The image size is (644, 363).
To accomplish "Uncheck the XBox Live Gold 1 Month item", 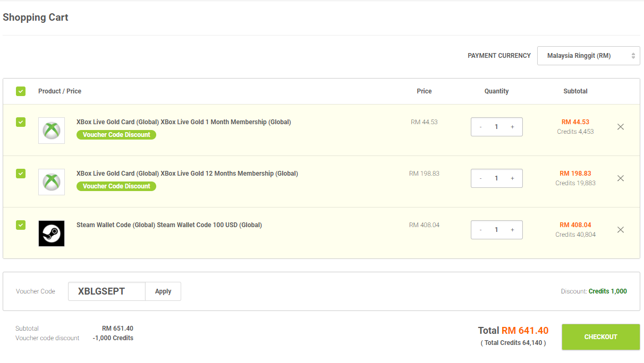I will point(21,122).
